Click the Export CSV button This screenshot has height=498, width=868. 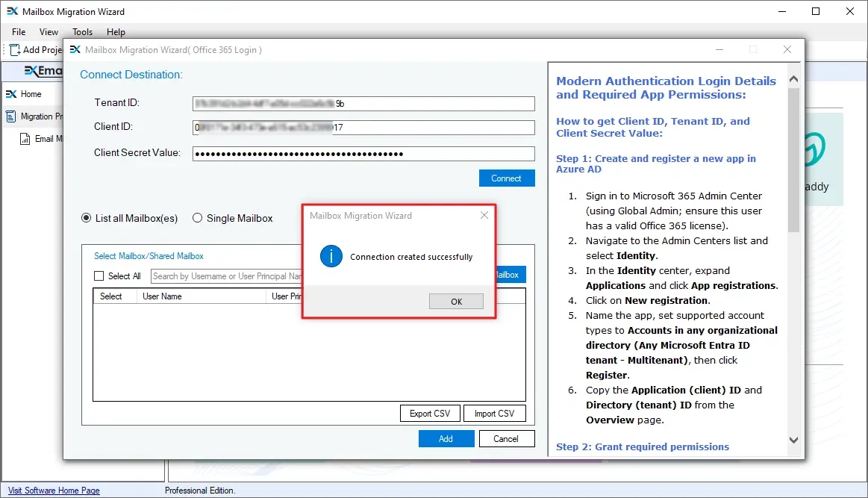tap(430, 413)
